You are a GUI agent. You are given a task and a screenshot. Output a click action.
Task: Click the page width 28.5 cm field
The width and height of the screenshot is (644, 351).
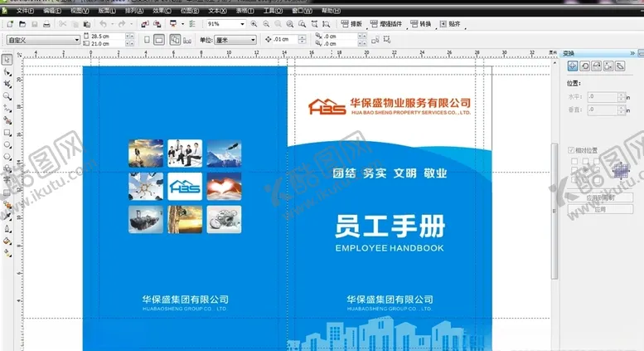108,37
